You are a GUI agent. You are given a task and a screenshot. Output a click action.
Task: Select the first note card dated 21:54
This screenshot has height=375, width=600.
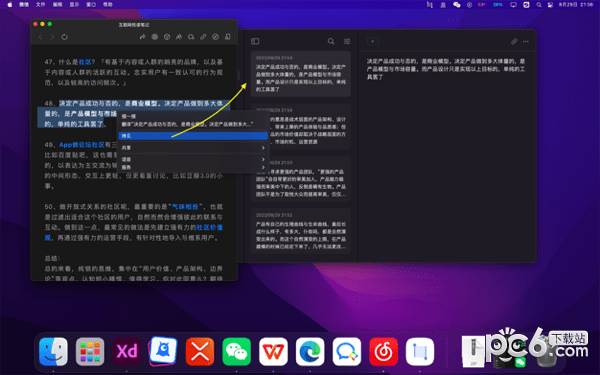tap(301, 74)
